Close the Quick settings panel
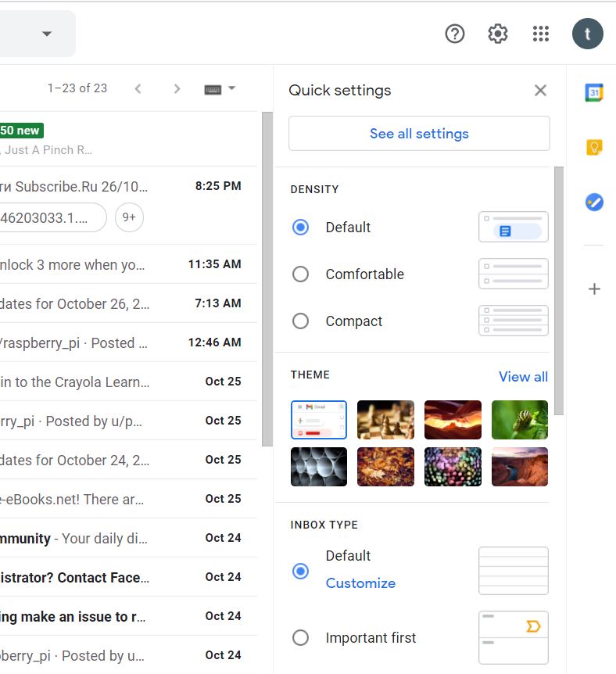Screen dimensions: 616x674 (540, 91)
